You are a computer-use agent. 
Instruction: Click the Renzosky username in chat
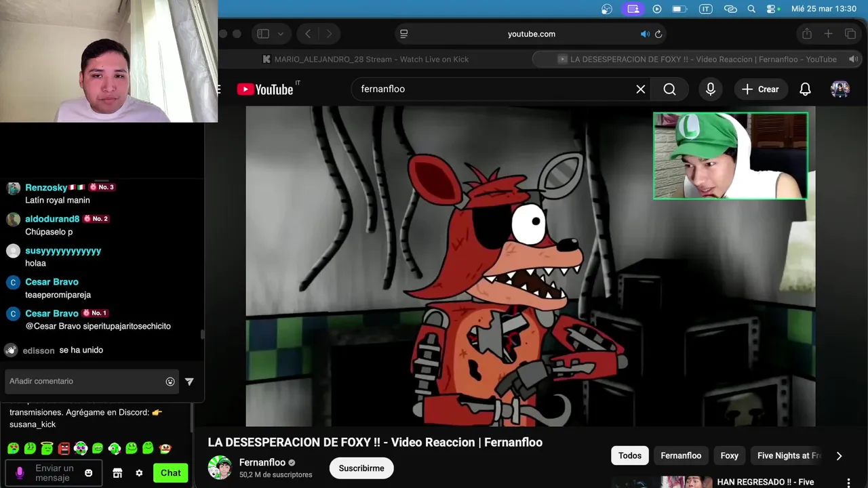46,187
